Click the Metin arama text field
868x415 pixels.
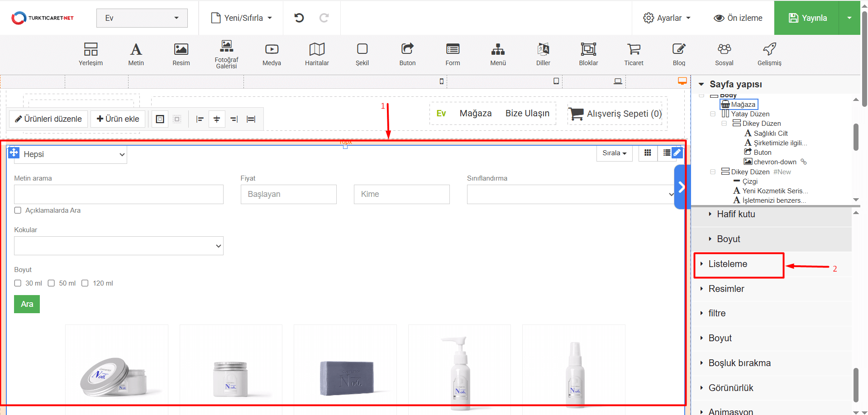[119, 194]
